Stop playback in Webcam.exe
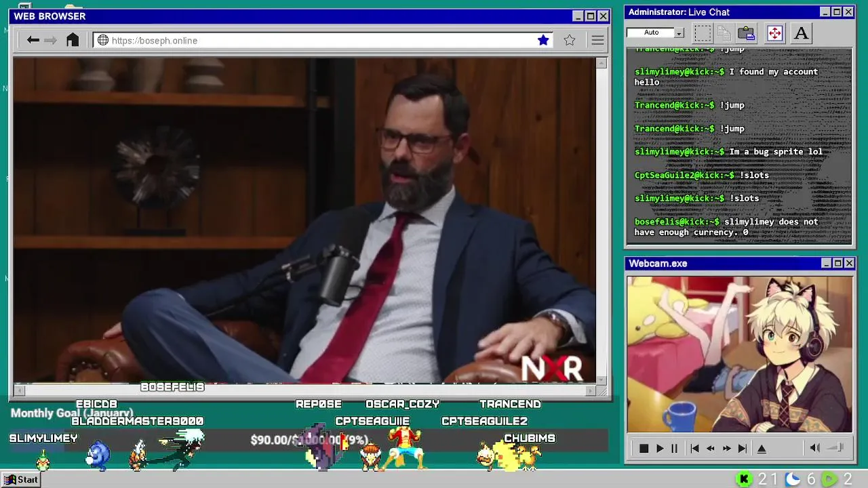Screen dimensions: 868x488 (x=644, y=449)
